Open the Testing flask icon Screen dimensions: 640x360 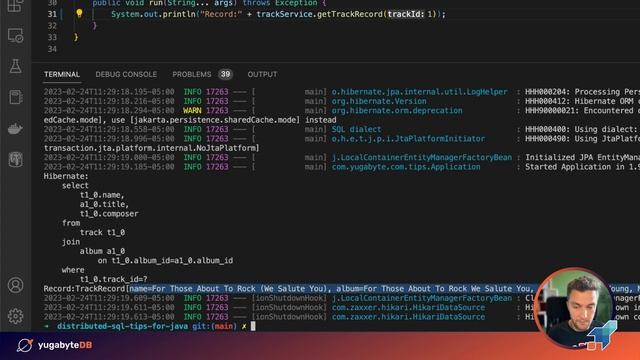pos(15,66)
